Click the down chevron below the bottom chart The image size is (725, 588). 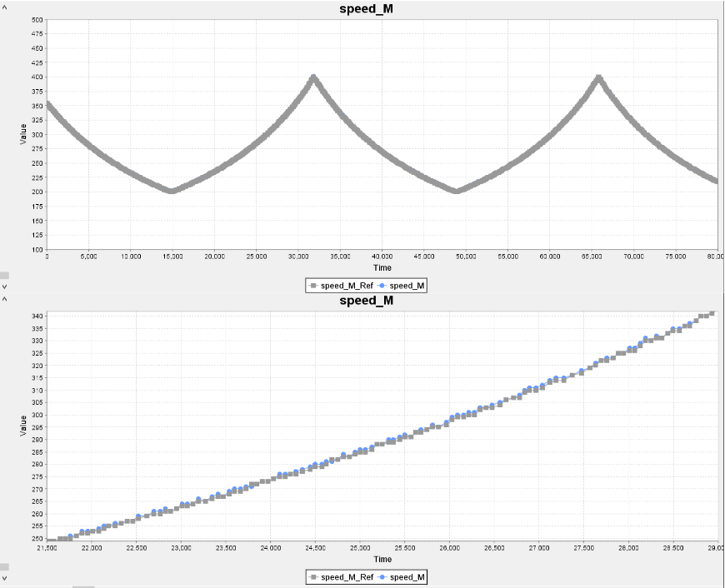4,578
